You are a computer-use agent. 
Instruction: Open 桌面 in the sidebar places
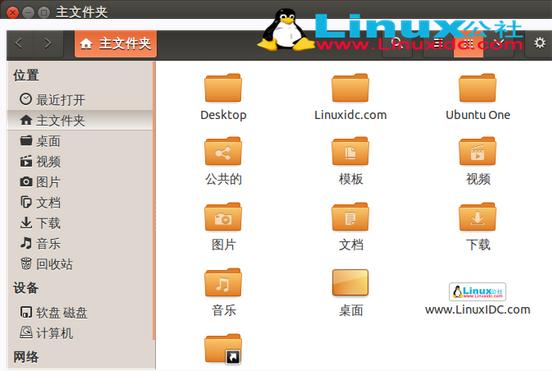[x=80, y=141]
